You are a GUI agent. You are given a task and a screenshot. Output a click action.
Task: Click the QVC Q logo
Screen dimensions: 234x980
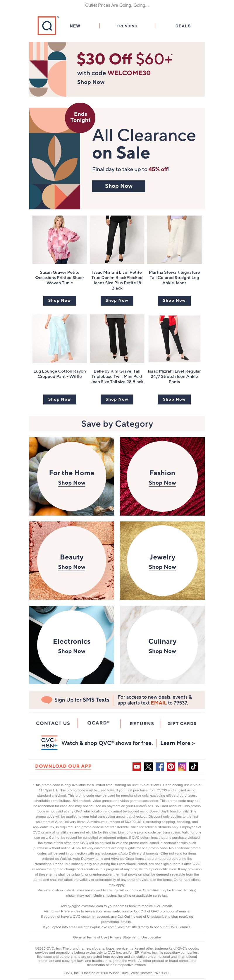(47, 26)
